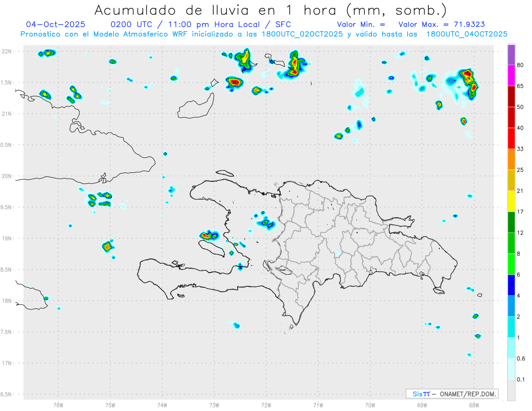Select the color scale number 6
532x411 pixels.
519,274
